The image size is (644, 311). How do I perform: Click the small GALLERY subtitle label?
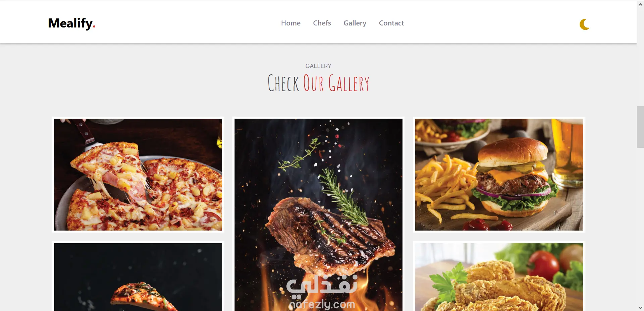coord(318,66)
